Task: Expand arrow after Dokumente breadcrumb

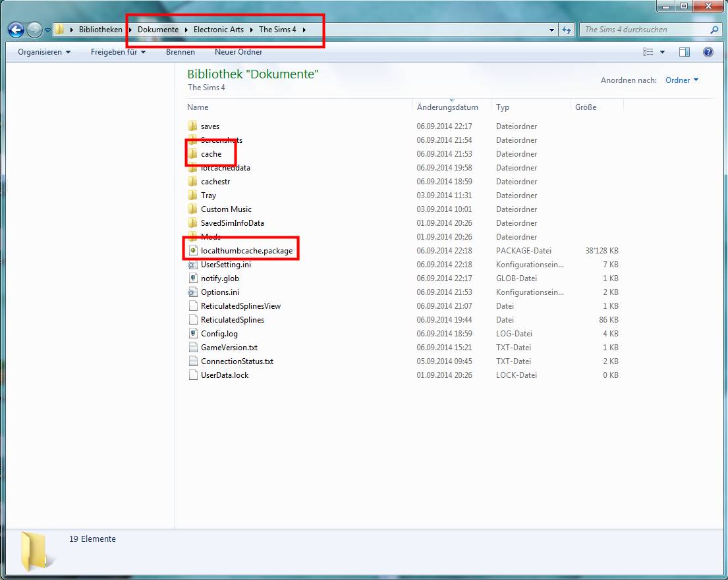Action: point(186,30)
